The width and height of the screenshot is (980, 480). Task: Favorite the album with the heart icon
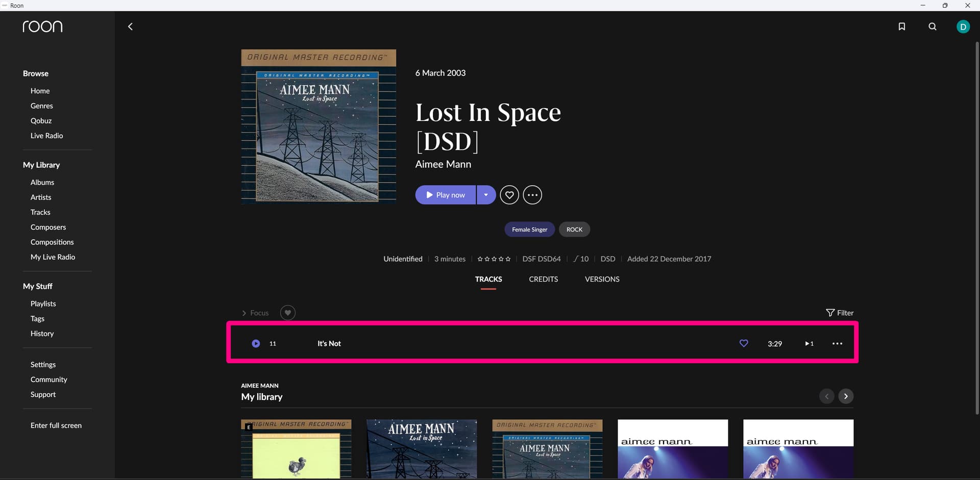pos(509,194)
